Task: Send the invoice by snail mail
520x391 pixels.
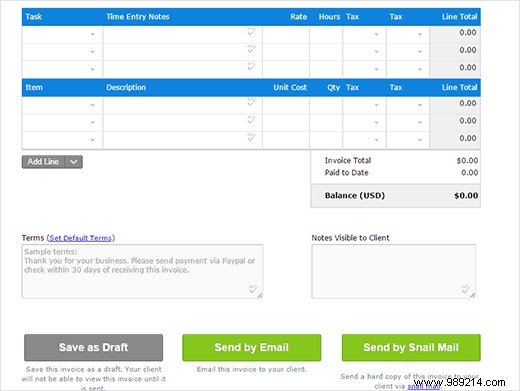Action: [x=411, y=348]
